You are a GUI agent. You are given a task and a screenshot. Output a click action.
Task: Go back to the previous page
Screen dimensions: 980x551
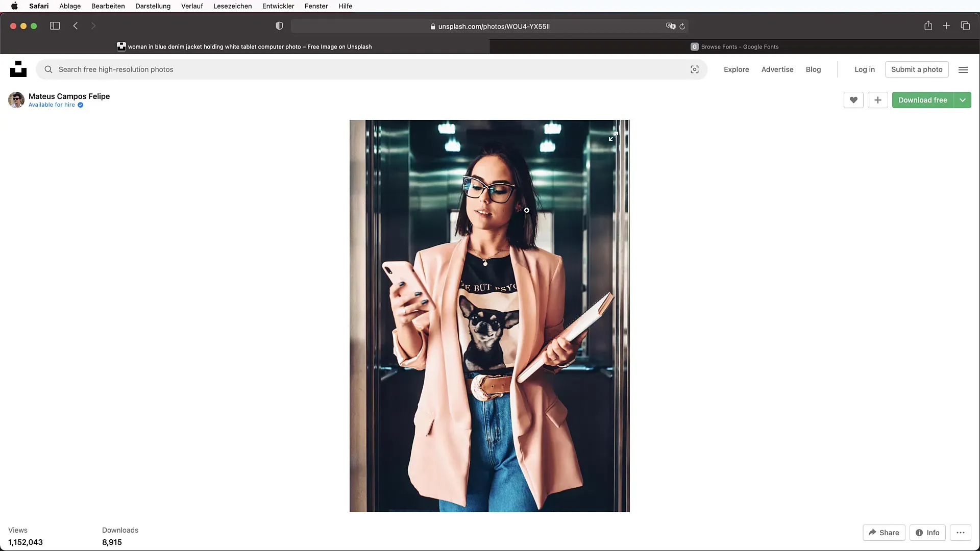tap(76, 26)
